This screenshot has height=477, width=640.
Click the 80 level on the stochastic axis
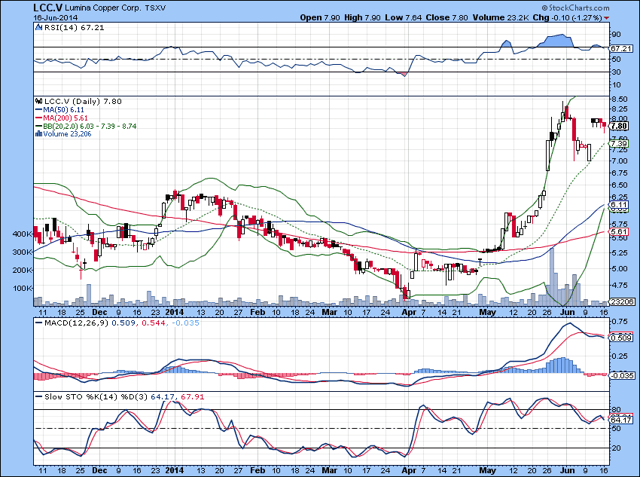616,410
